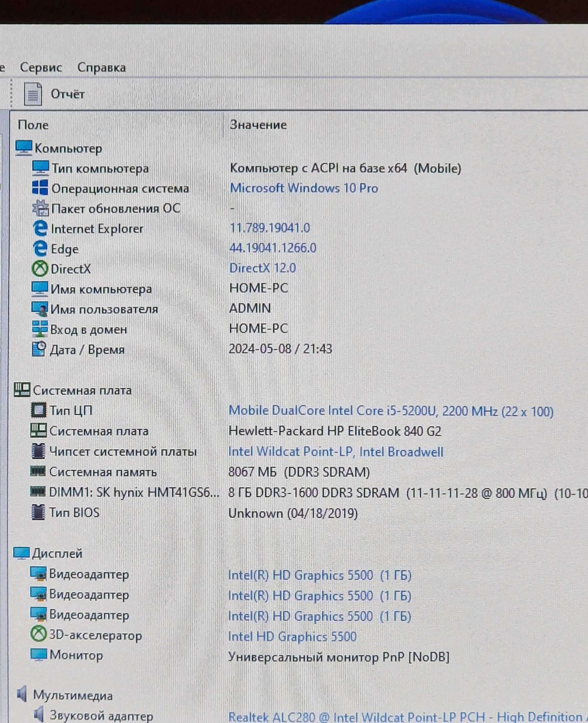Select the Мультимедиа group header
The image size is (588, 723).
tap(72, 695)
